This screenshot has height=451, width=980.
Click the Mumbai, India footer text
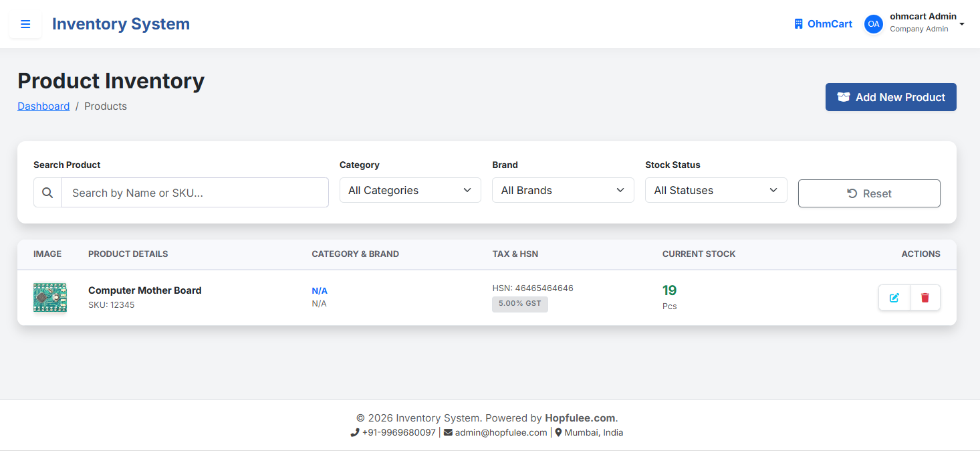pyautogui.click(x=594, y=433)
